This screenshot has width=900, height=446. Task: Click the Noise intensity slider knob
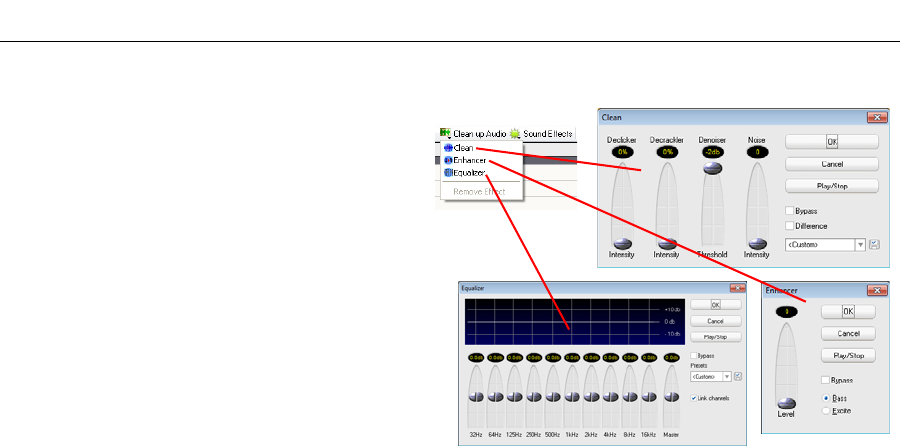pos(757,243)
